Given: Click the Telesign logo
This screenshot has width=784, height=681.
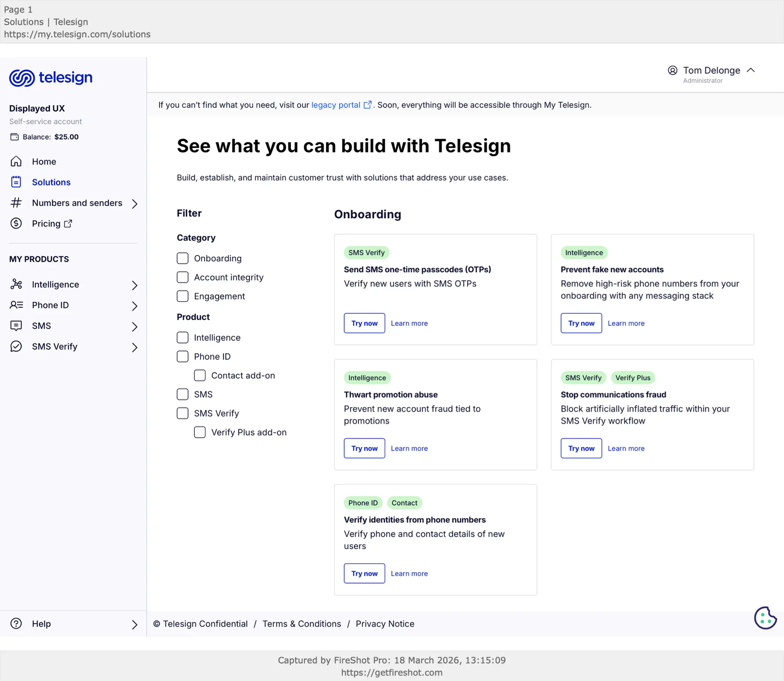Looking at the screenshot, I should coord(51,78).
